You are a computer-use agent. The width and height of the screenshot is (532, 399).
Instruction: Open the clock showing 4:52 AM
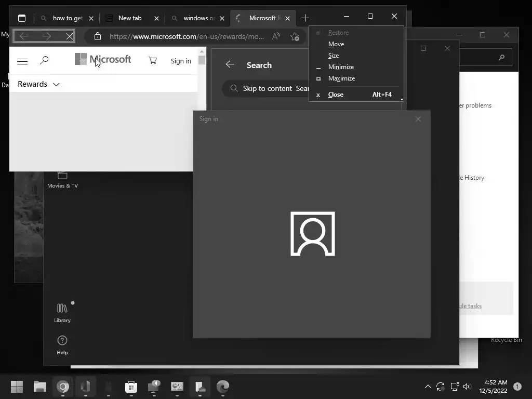point(494,387)
